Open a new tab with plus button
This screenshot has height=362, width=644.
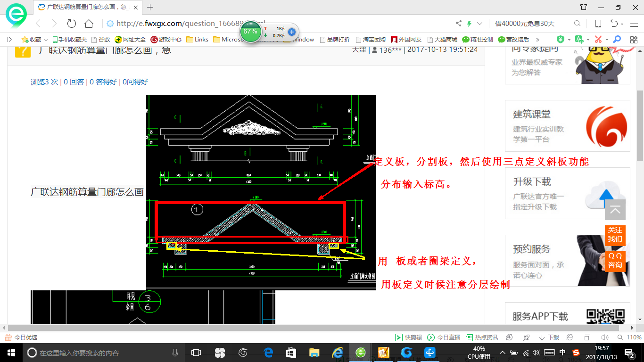coord(150,7)
